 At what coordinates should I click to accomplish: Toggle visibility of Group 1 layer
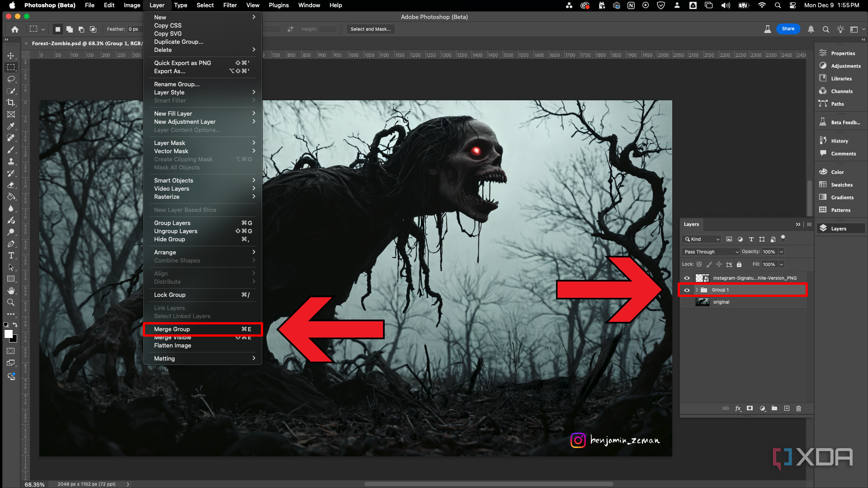[x=687, y=290]
